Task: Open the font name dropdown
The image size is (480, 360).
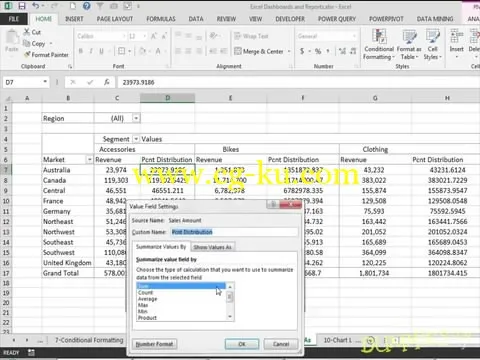Action: click(x=124, y=36)
